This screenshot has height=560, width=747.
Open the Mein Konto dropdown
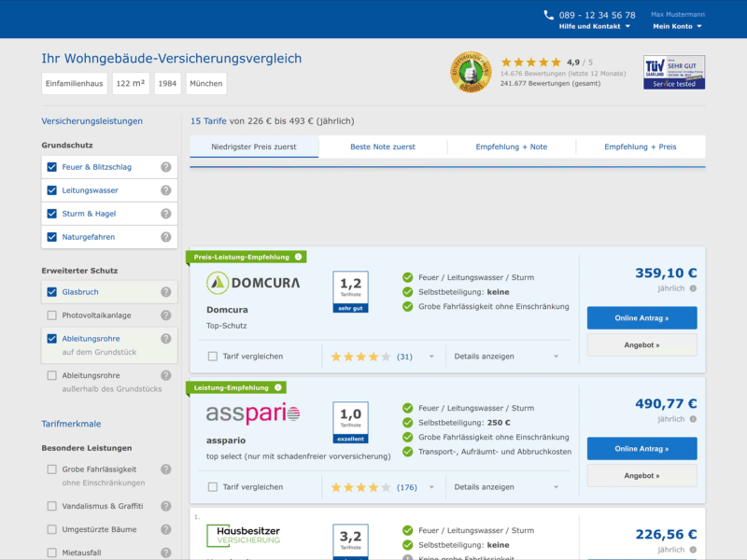click(x=674, y=25)
